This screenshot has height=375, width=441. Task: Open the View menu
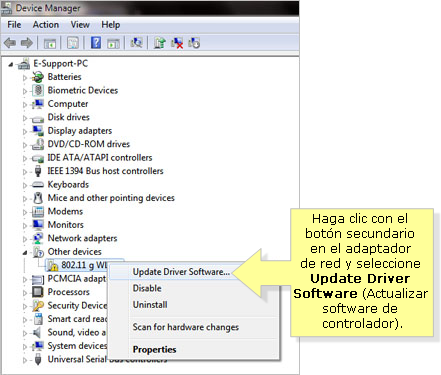[x=80, y=25]
